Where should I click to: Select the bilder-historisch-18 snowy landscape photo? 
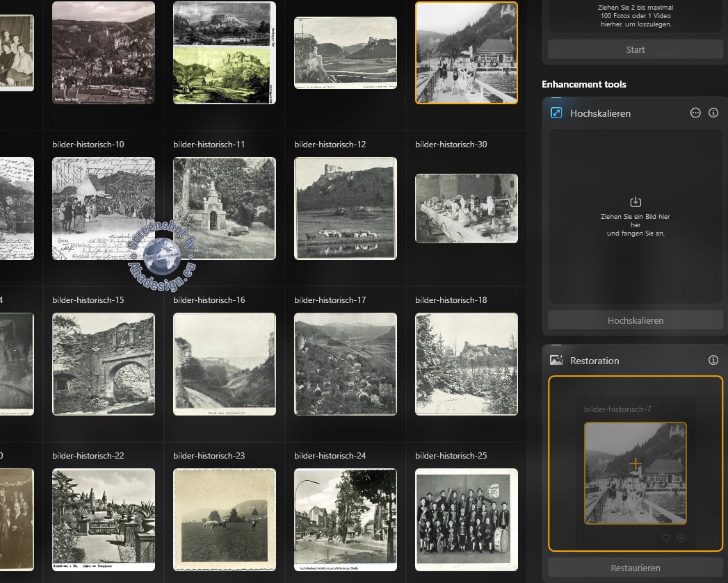[x=467, y=364]
